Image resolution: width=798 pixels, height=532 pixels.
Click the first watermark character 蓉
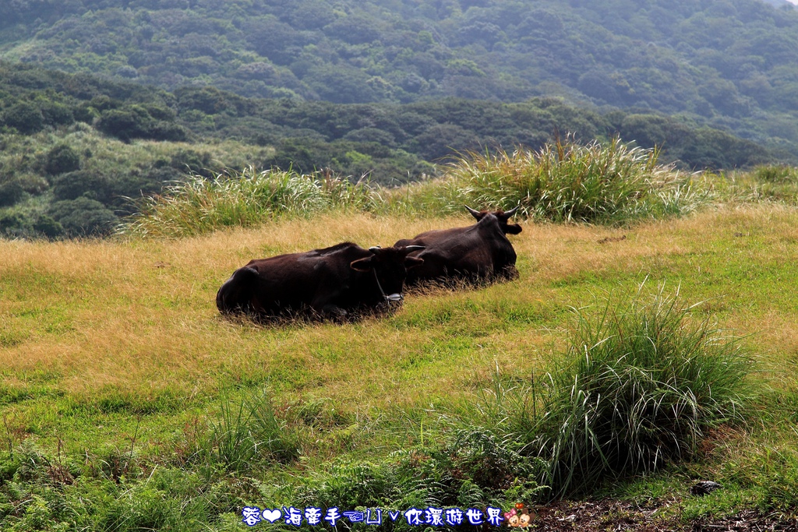[x=251, y=516]
